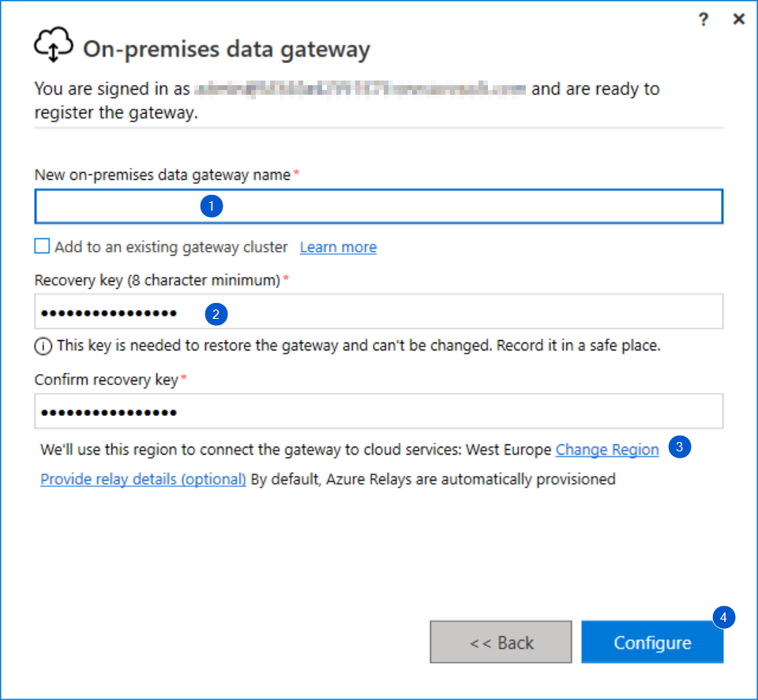
Task: Click the Change Region link
Action: pos(607,450)
